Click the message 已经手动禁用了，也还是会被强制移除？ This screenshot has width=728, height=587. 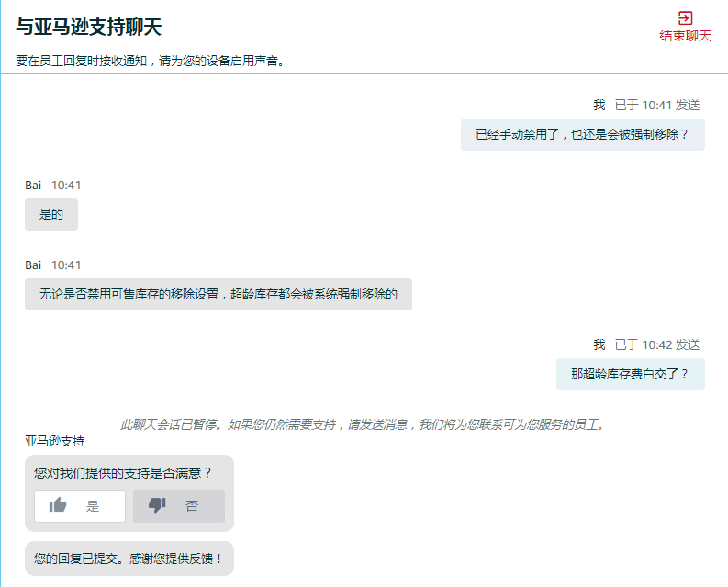582,134
